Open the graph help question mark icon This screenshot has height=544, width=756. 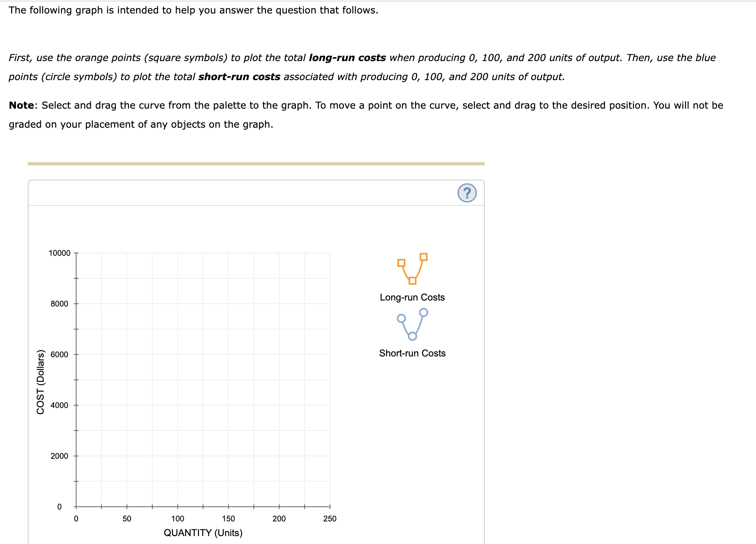point(467,194)
